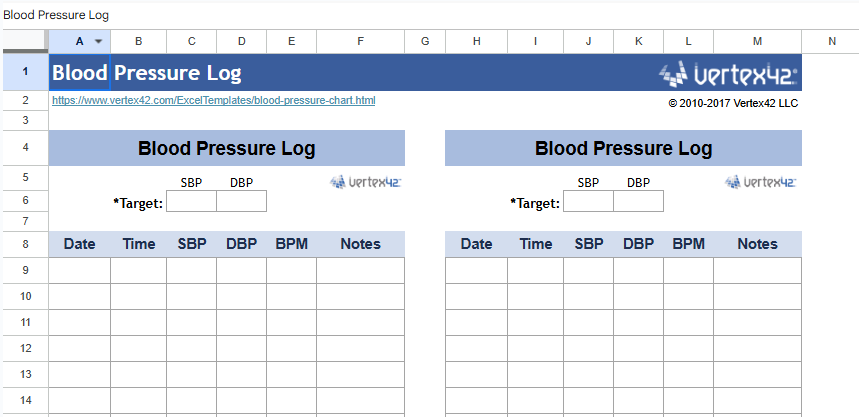Open the column A header dropdown arrow
859x417 pixels.
tap(98, 41)
